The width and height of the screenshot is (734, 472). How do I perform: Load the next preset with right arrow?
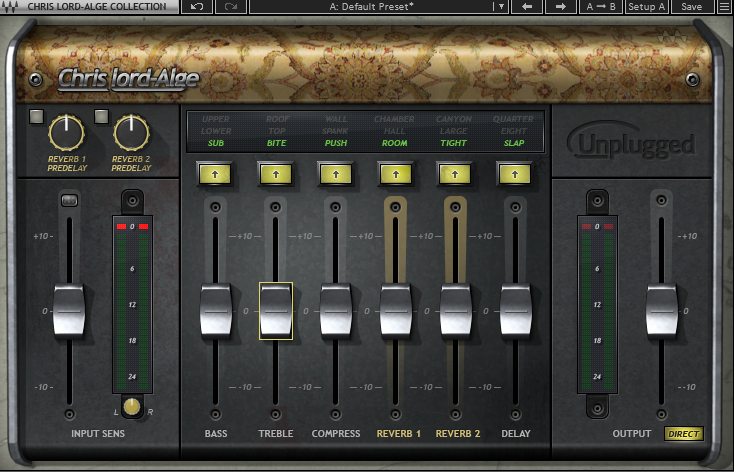coord(561,7)
